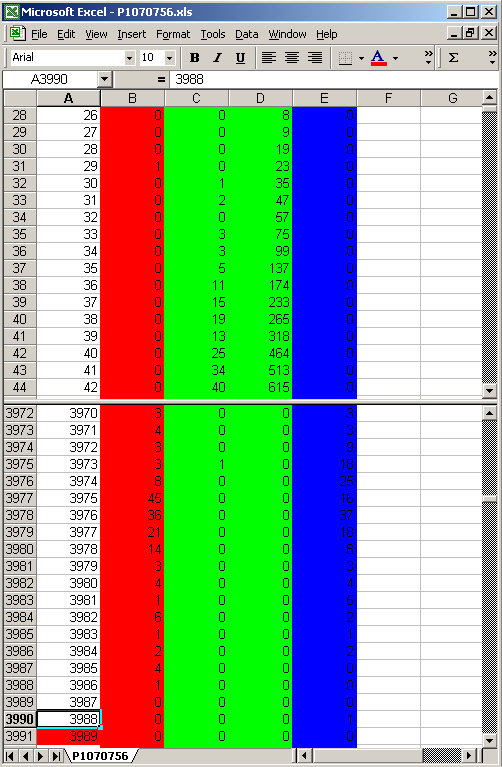This screenshot has height=767, width=502.
Task: Go to last sheet tab arrow
Action: coord(57,756)
